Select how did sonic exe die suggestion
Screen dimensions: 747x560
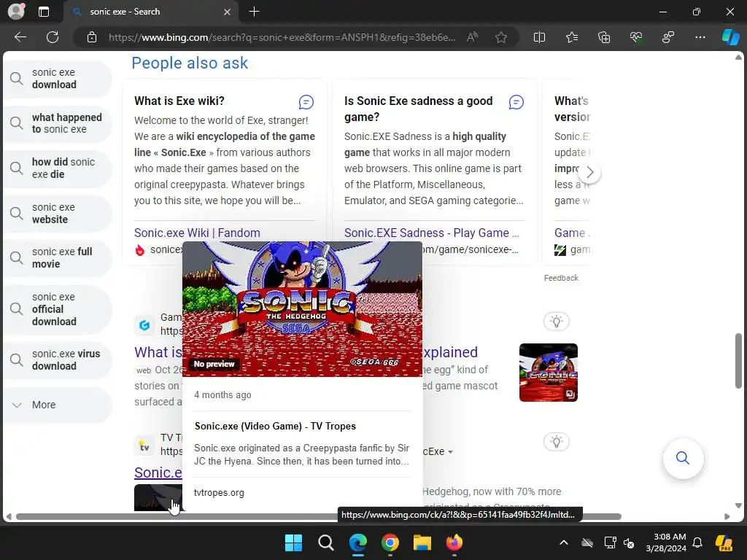click(58, 168)
